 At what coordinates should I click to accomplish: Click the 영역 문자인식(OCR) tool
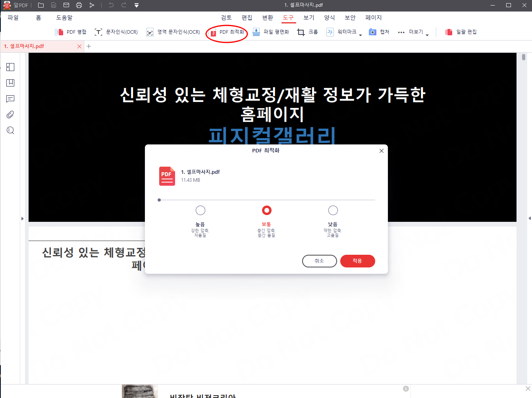click(173, 32)
